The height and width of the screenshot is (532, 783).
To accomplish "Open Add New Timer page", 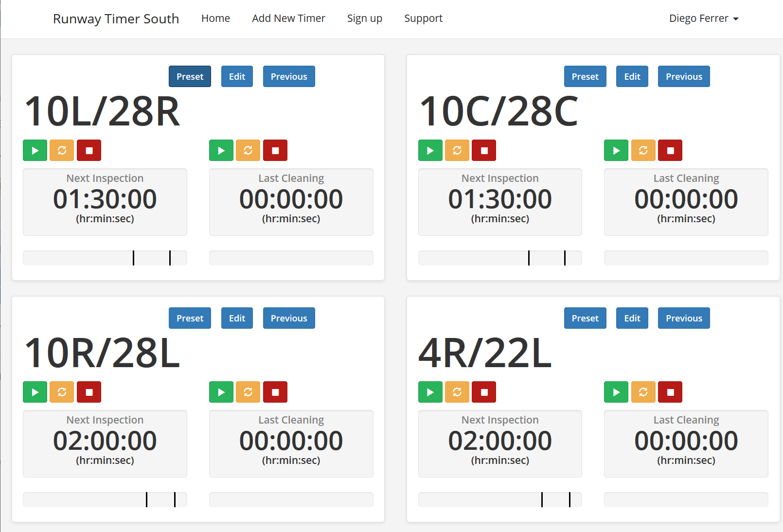I will 288,18.
